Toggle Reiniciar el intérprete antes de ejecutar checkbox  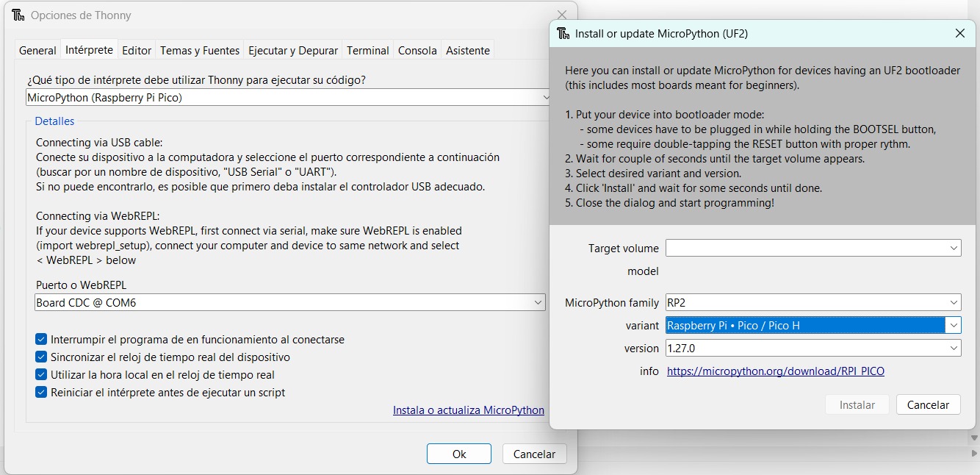[41, 393]
